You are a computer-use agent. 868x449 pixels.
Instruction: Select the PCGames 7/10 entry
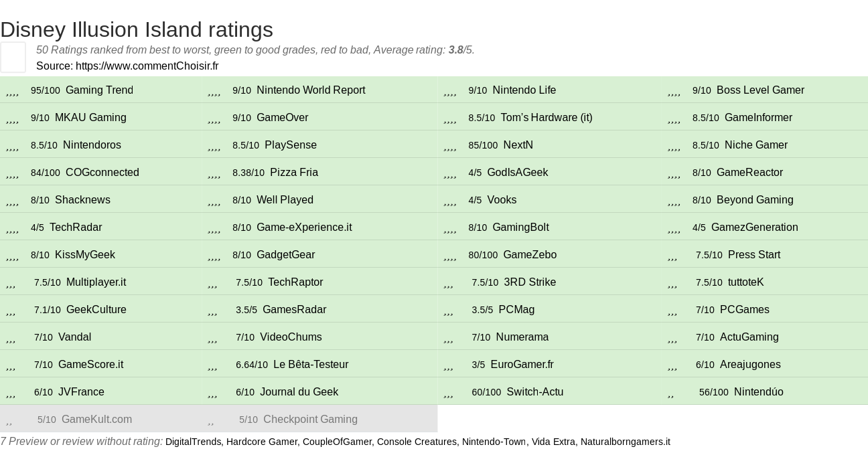pyautogui.click(x=745, y=310)
